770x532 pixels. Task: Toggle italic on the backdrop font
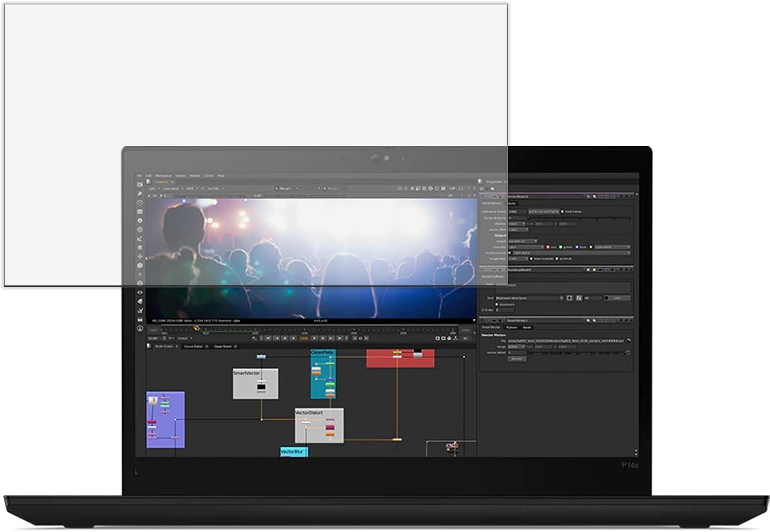pos(579,298)
